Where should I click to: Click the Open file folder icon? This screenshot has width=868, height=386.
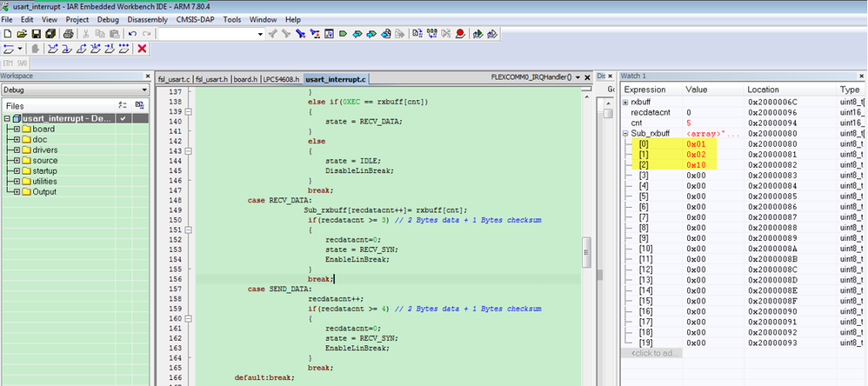coord(22,34)
